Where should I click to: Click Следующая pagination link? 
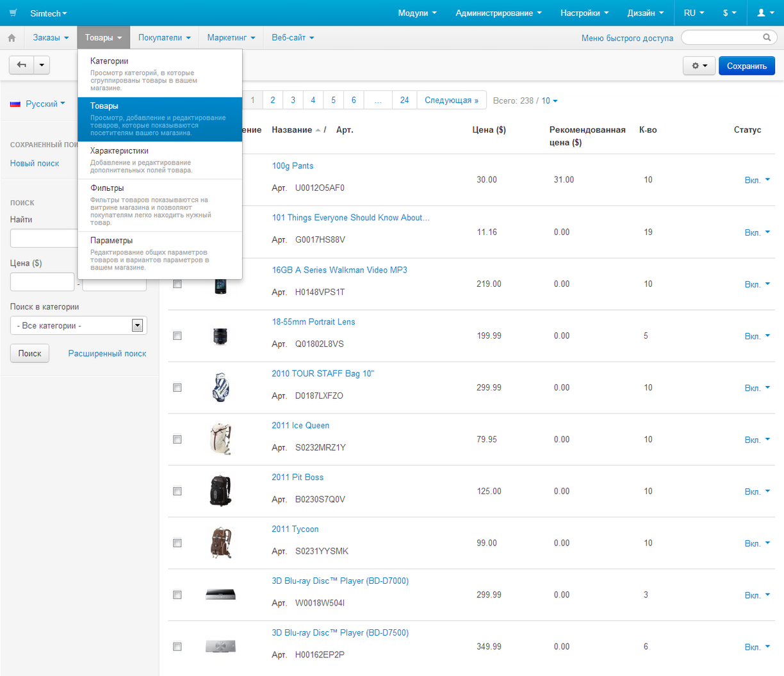point(452,101)
